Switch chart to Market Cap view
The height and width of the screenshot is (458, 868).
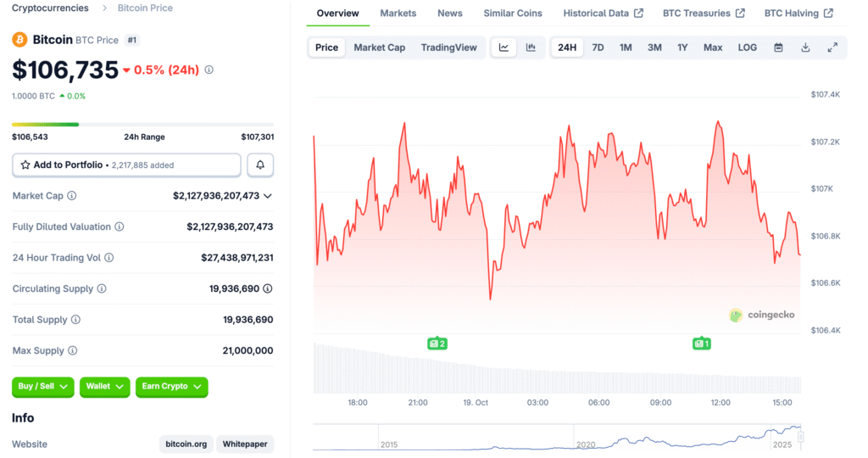tap(379, 47)
